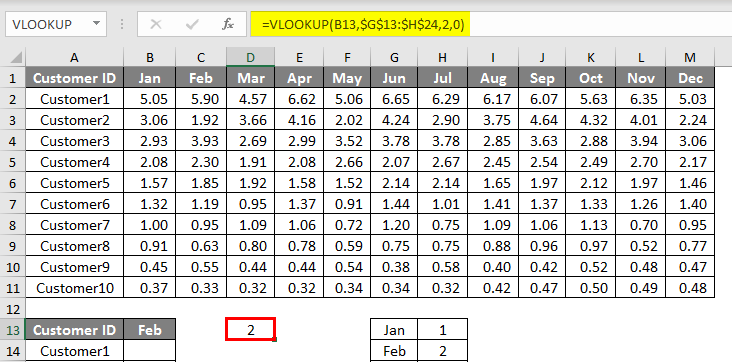Click the three-dot formula bar resize handle
This screenshot has height=362, width=732.
click(x=122, y=24)
